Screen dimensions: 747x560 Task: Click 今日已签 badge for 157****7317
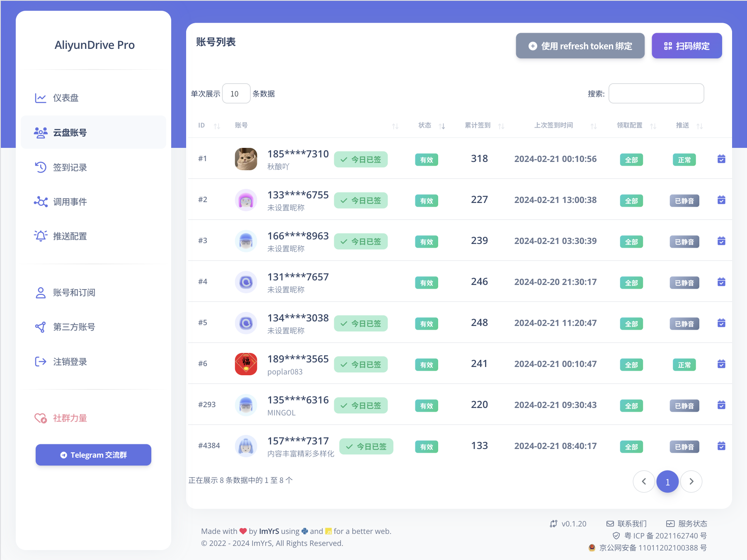click(366, 447)
